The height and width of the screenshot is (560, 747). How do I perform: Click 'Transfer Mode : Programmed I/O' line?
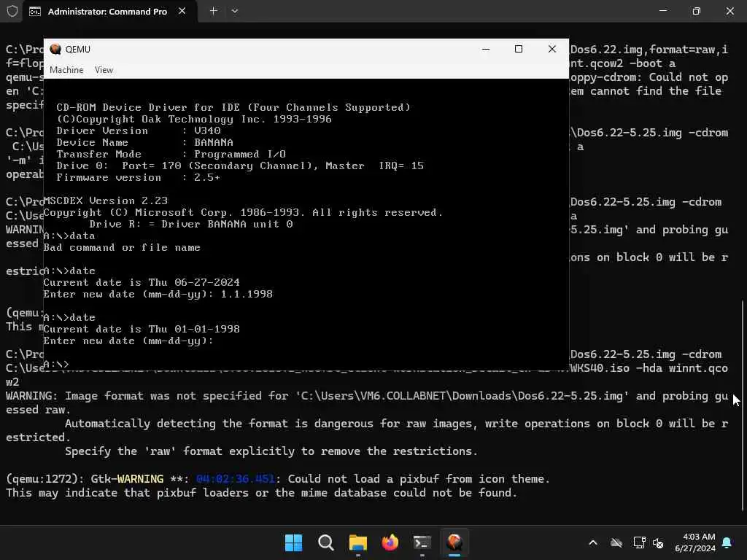[171, 154]
